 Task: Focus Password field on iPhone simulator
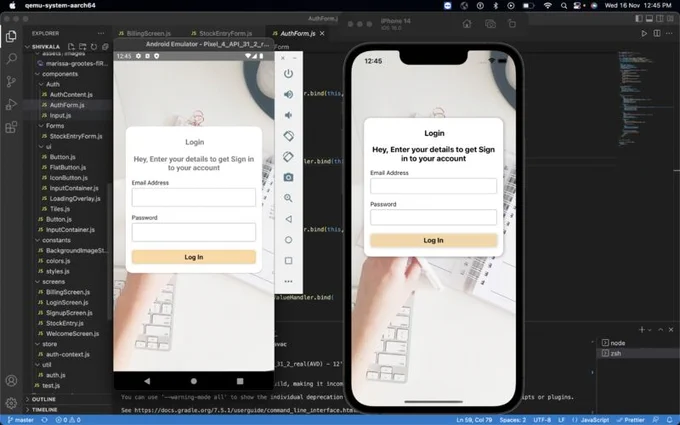pyautogui.click(x=433, y=217)
